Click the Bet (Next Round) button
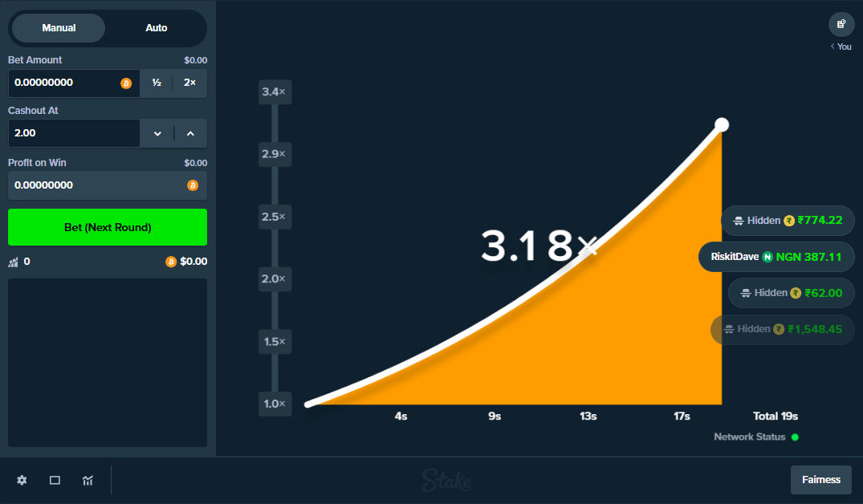 pos(107,227)
